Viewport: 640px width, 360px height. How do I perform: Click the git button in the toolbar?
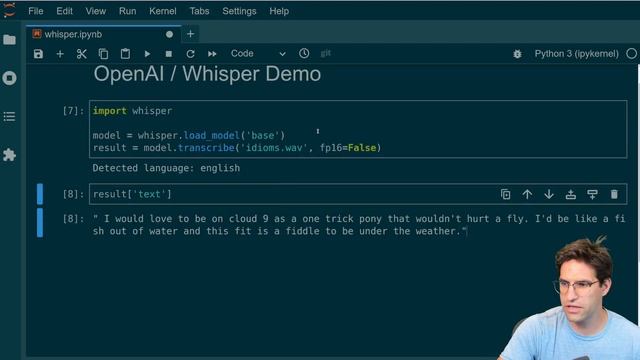coord(326,53)
